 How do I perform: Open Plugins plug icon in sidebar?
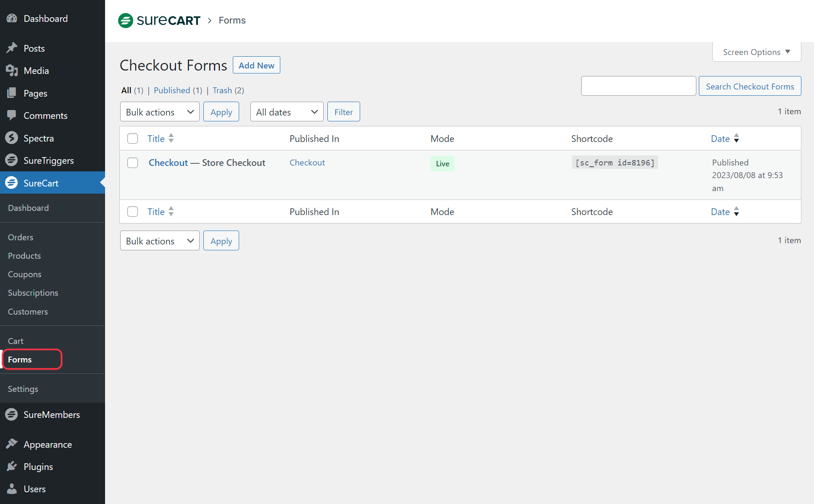point(12,466)
